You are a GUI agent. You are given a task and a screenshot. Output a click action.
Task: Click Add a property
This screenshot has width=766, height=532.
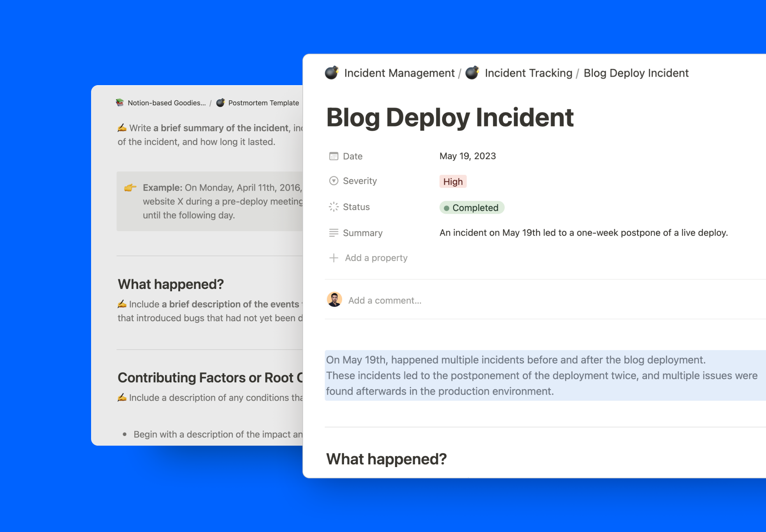pos(376,258)
